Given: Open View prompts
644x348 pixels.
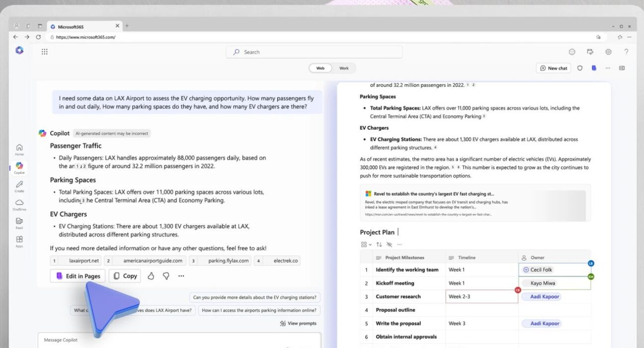Looking at the screenshot, I should [298, 323].
